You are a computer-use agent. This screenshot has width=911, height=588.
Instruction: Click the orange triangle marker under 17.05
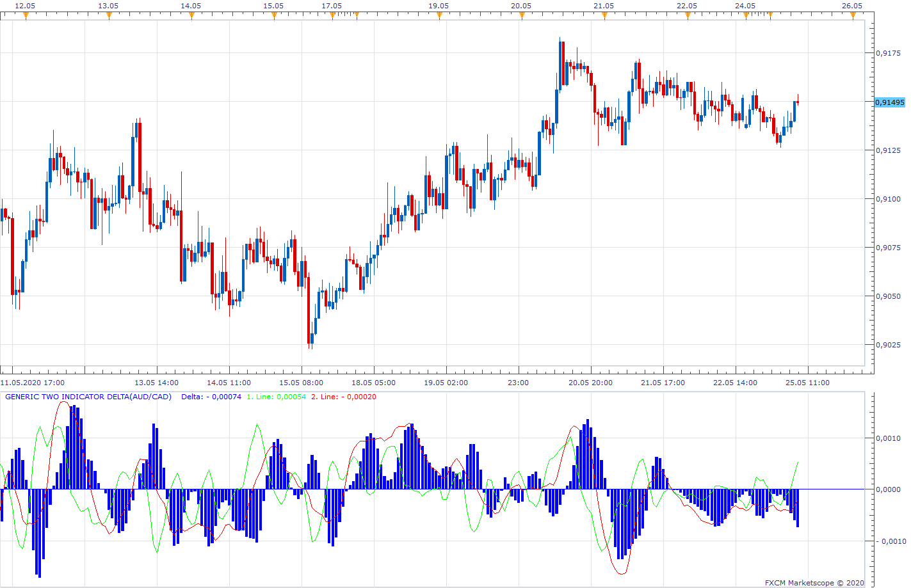pyautogui.click(x=332, y=16)
